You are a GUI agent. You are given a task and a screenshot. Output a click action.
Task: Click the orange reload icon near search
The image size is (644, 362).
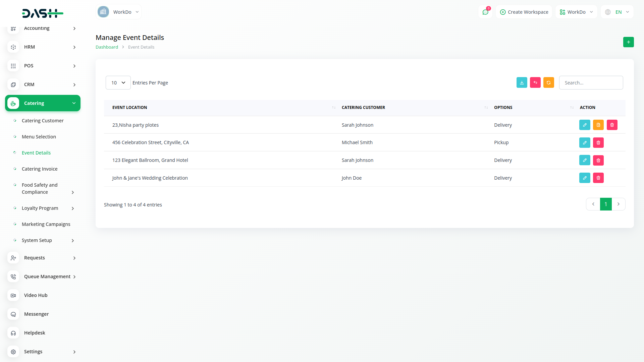point(548,83)
